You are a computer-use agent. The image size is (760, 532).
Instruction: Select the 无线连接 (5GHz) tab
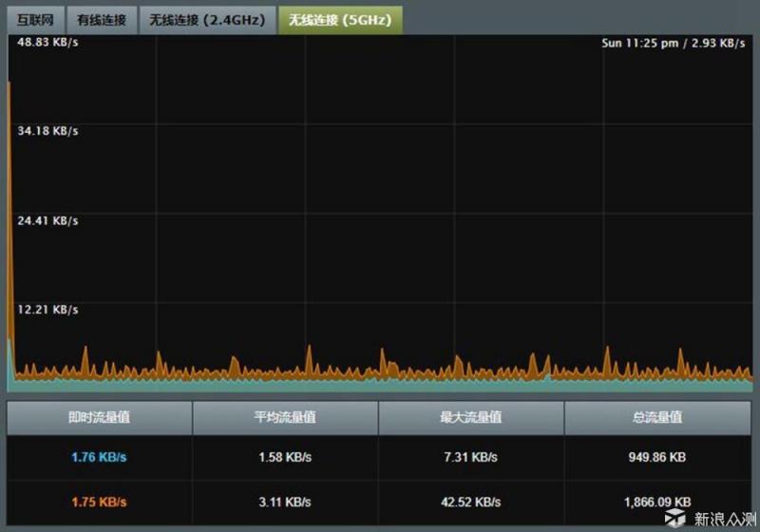click(x=340, y=20)
